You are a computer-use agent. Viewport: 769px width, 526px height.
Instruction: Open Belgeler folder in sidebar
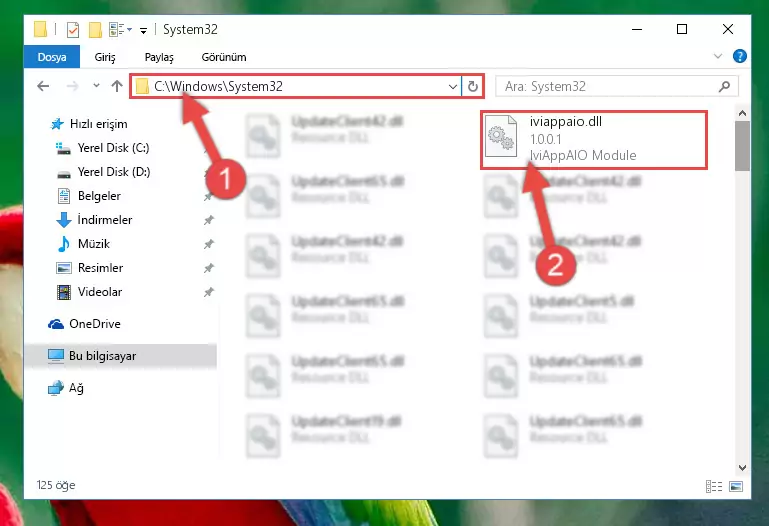tap(88, 196)
